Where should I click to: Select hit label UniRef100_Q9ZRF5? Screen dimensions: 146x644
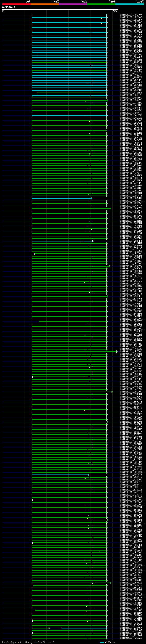(131, 241)
